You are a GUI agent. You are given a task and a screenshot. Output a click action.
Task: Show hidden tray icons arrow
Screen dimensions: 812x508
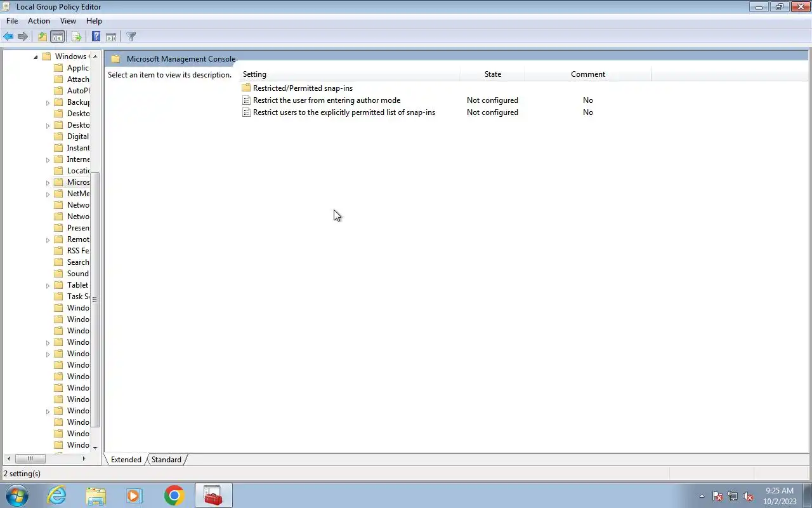[702, 496]
